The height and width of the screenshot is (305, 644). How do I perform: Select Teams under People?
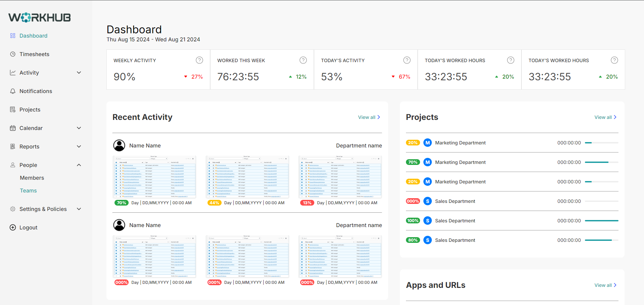click(x=28, y=190)
